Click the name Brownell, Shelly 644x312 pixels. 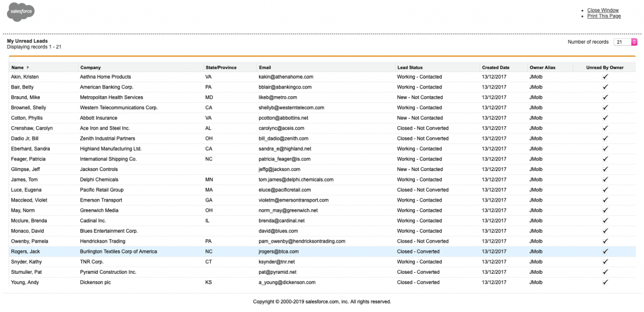click(x=28, y=108)
